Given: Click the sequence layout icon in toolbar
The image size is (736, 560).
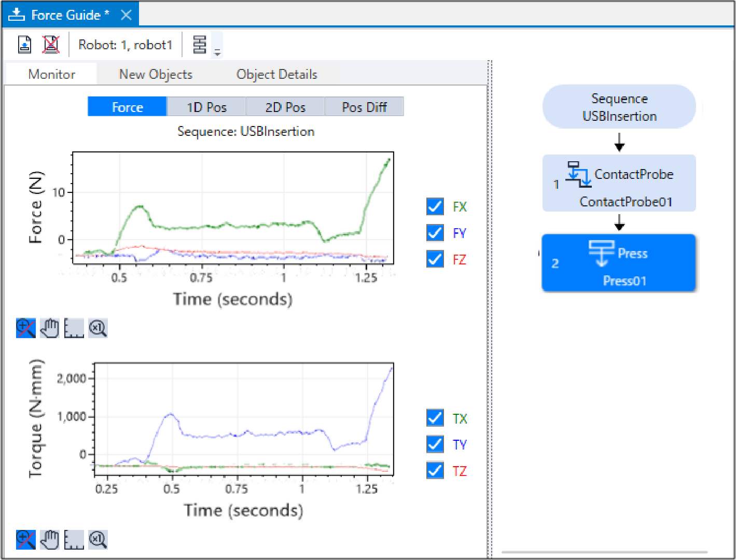Looking at the screenshot, I should tap(200, 45).
